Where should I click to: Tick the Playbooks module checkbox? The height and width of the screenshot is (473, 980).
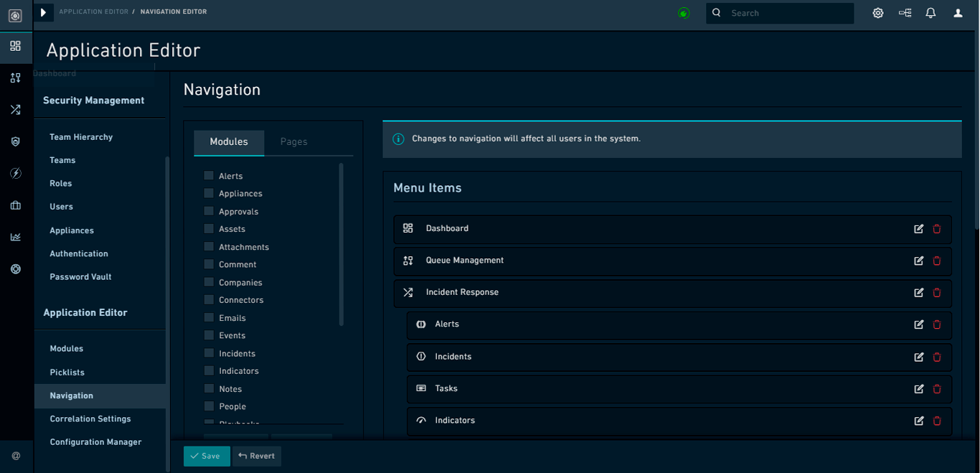207,423
